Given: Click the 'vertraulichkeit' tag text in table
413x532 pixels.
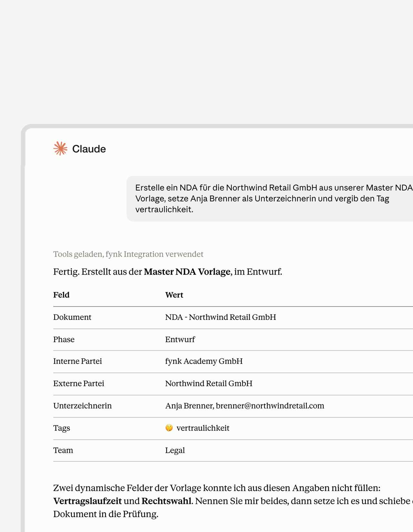Looking at the screenshot, I should click(203, 428).
